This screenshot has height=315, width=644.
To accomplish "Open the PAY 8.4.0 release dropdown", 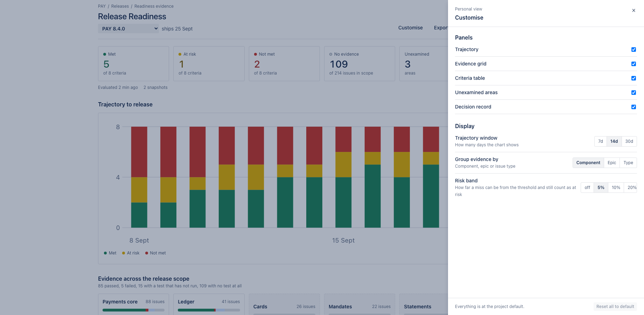I will point(128,29).
